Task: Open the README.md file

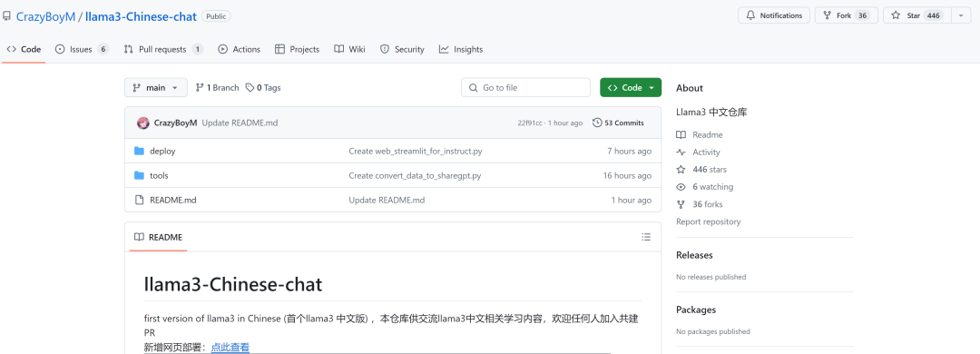Action: [x=173, y=200]
